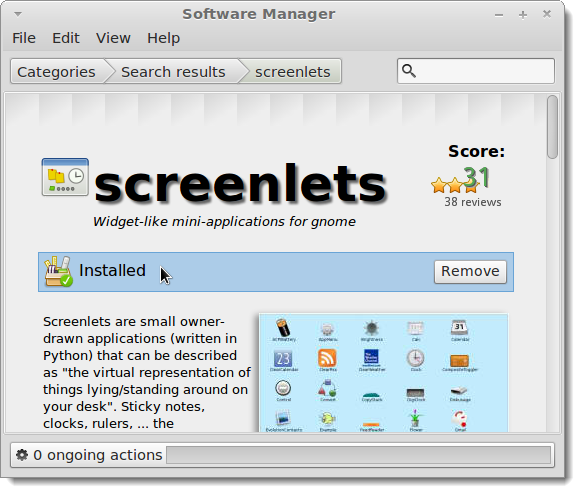The image size is (580, 493).
Task: Go back to Categories breadcrumb
Action: click(57, 72)
